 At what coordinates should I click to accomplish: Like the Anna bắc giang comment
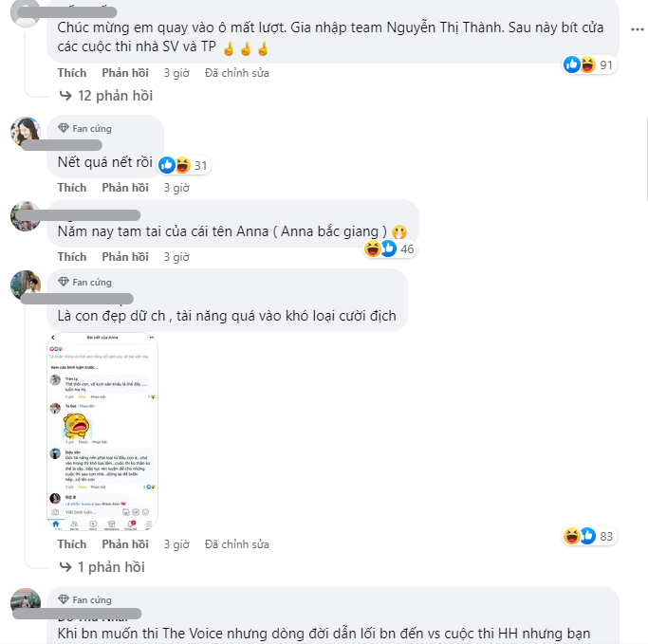pyautogui.click(x=72, y=257)
